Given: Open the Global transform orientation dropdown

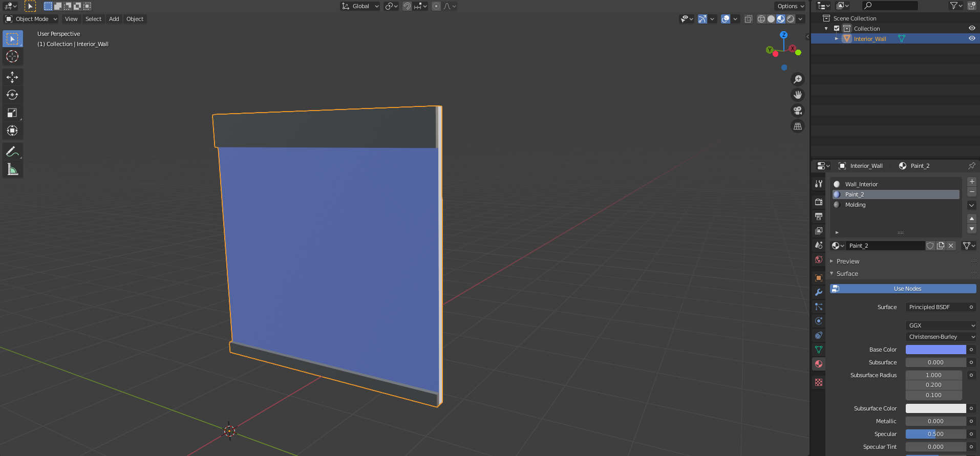Looking at the screenshot, I should (360, 6).
